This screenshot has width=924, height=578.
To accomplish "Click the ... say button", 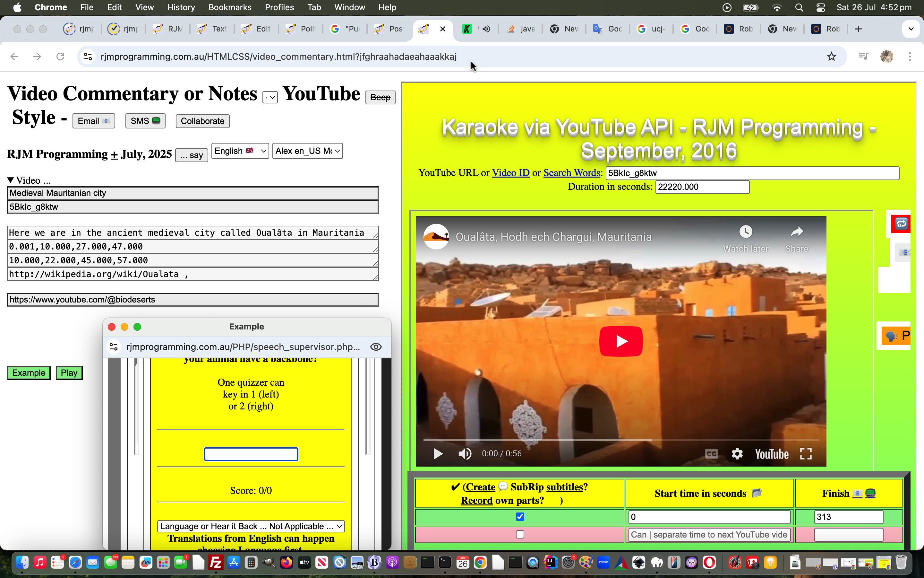I will click(191, 155).
